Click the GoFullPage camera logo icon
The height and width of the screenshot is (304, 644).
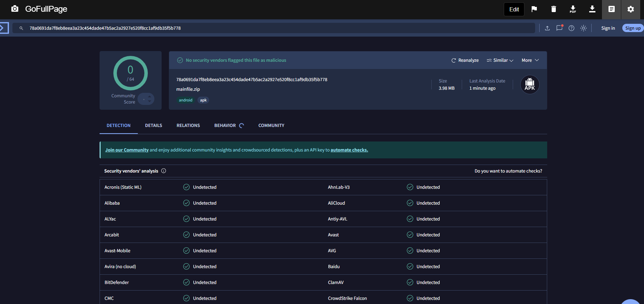pos(15,9)
